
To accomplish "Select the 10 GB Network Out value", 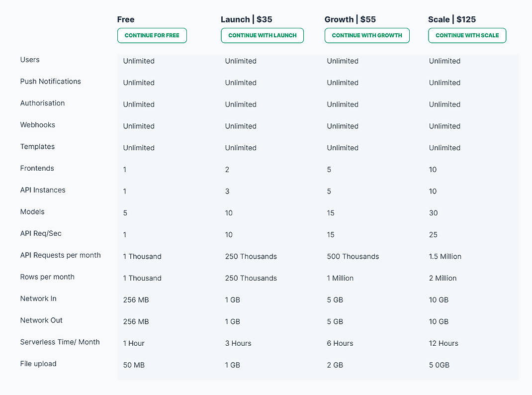I will coord(439,321).
